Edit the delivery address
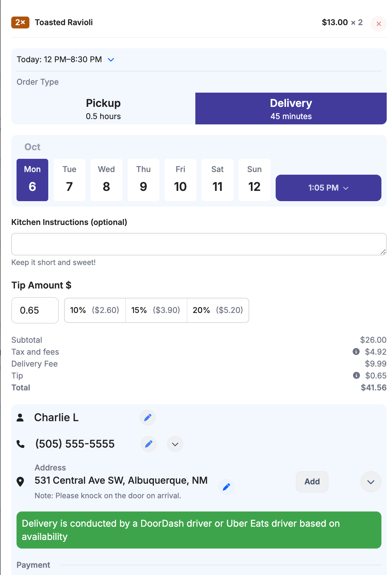 226,487
